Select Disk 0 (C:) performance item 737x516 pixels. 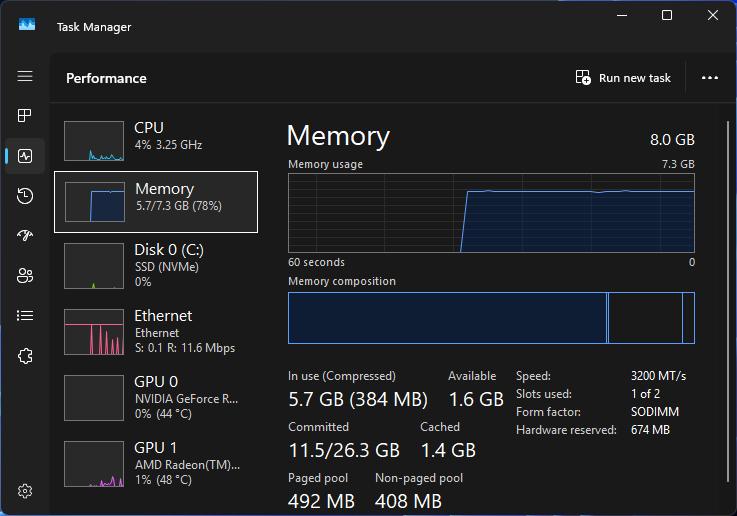(x=156, y=266)
